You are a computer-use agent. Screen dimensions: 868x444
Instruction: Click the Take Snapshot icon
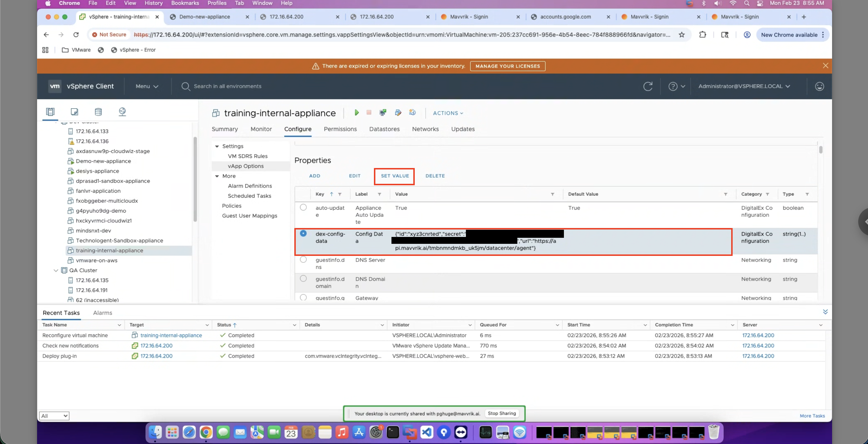(412, 113)
